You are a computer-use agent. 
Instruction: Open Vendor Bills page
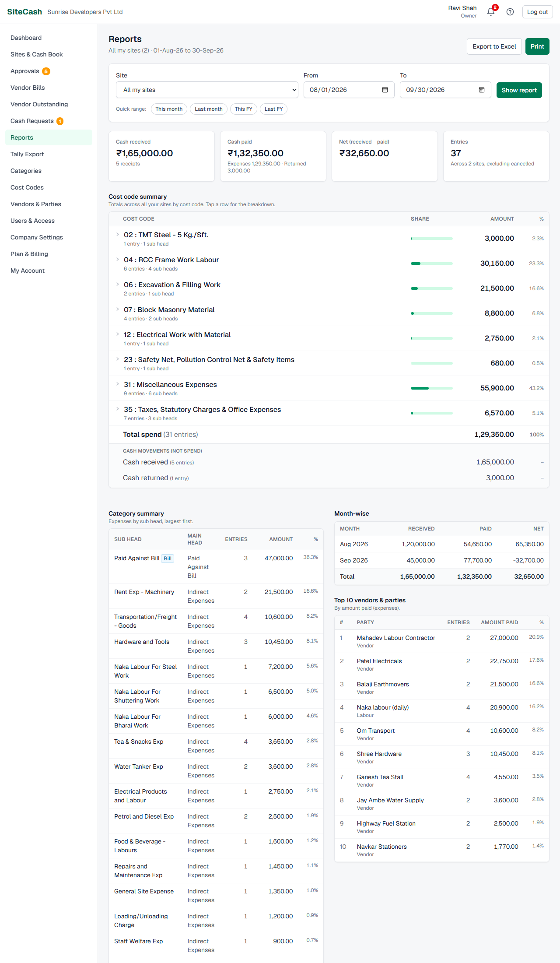coord(49,88)
